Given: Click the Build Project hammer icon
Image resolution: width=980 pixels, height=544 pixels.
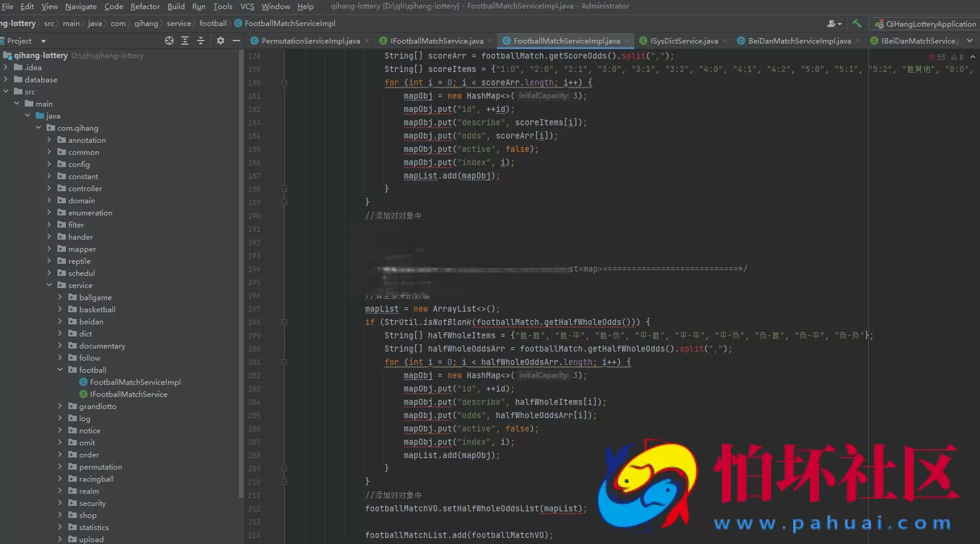Looking at the screenshot, I should tap(857, 24).
